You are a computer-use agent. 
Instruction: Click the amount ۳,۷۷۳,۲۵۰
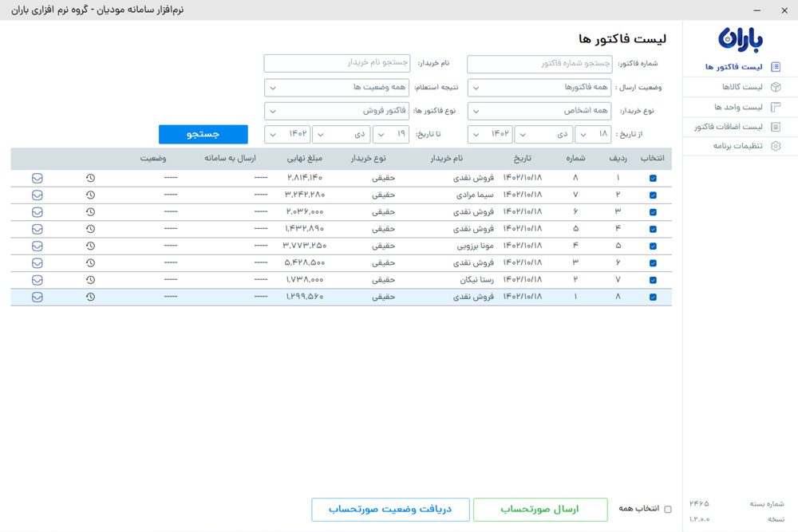click(305, 246)
